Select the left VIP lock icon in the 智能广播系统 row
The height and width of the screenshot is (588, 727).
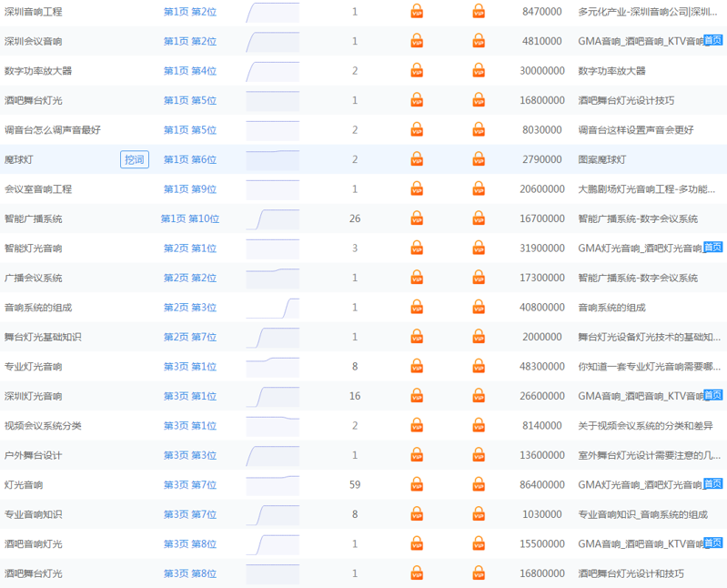417,218
